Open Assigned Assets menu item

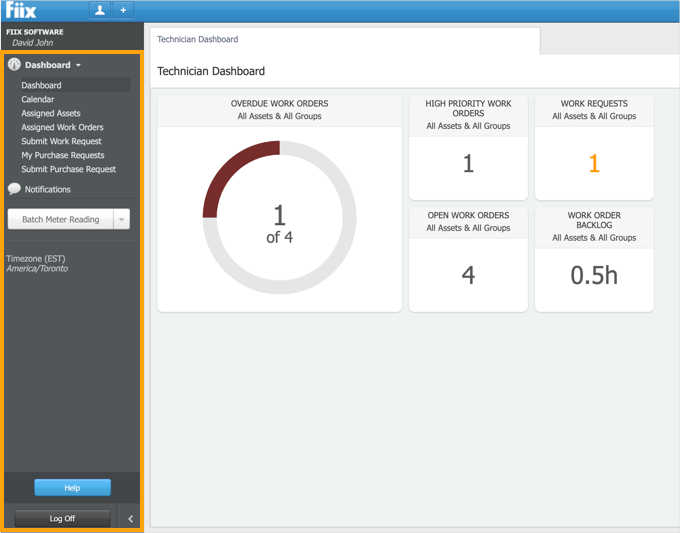click(x=51, y=114)
